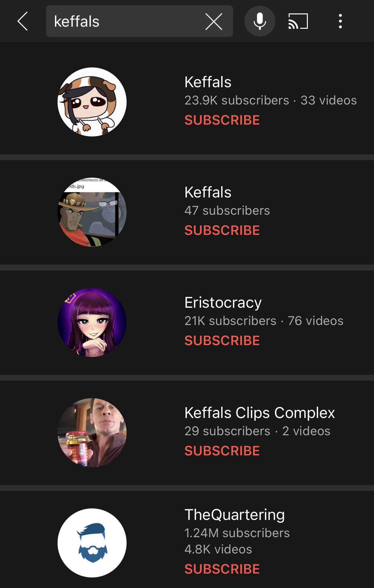The height and width of the screenshot is (588, 374).
Task: Open the three-dot more options menu
Action: pyautogui.click(x=340, y=21)
